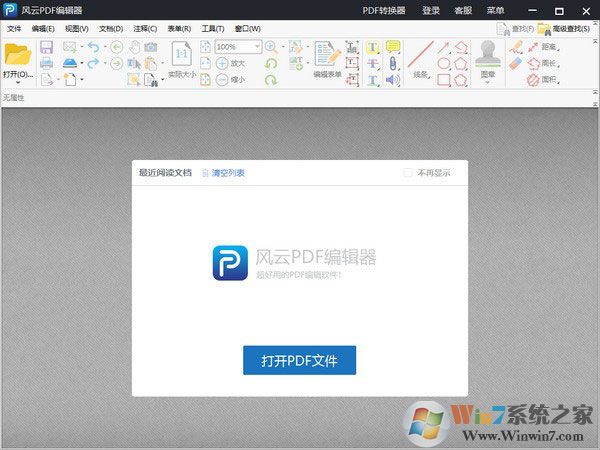The height and width of the screenshot is (450, 600).
Task: Click the Actual Size 1:1 icon
Action: click(182, 54)
